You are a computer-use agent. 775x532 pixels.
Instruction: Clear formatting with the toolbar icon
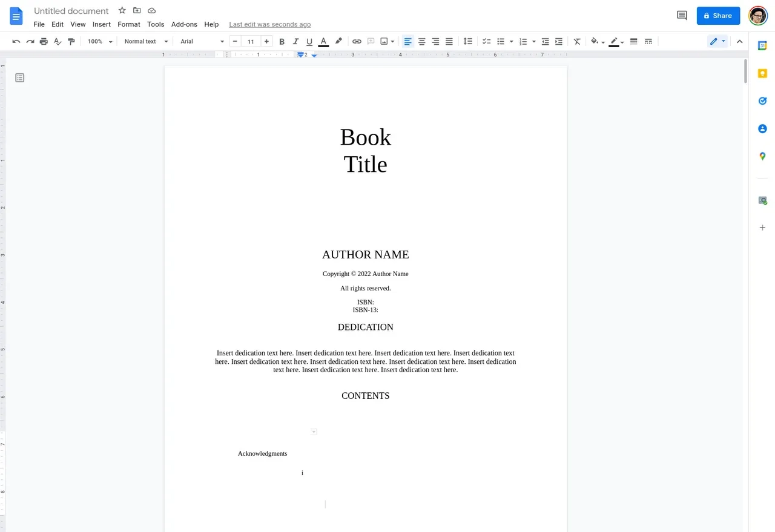point(576,41)
